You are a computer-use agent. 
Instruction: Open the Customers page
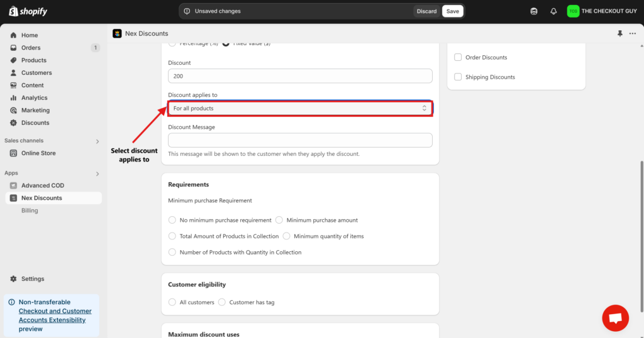pos(36,73)
